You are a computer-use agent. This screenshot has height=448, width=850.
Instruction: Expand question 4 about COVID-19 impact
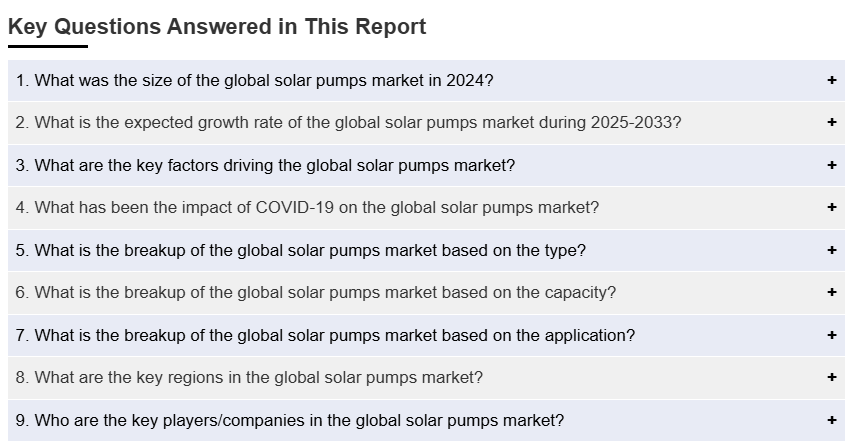pyautogui.click(x=307, y=208)
